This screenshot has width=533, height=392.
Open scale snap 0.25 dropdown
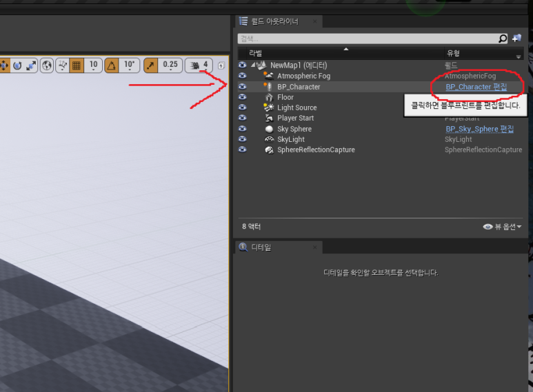coord(170,65)
